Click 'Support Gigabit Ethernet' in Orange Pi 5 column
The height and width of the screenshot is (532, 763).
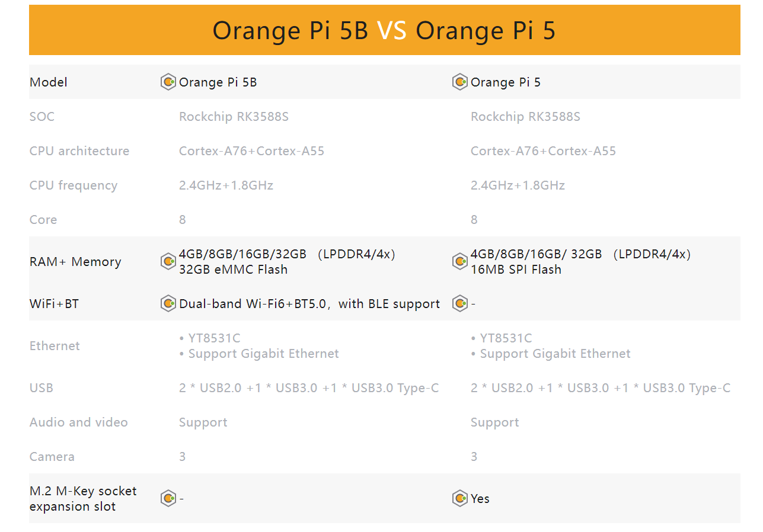coord(555,354)
